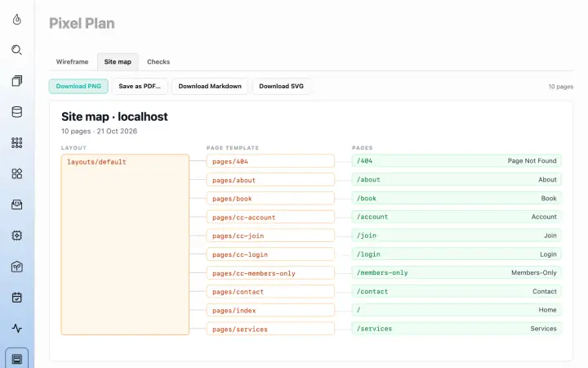Screen dimensions: 588x368
Task: Select the pages/services template node
Action: [270, 329]
